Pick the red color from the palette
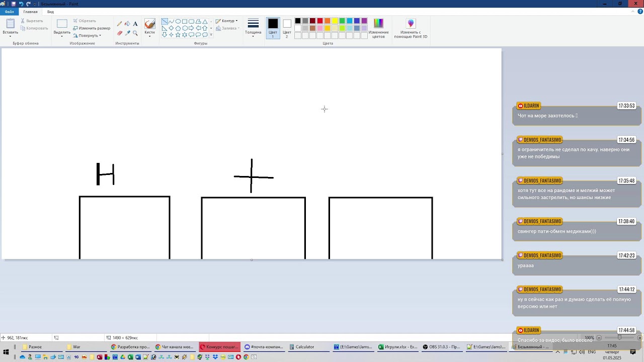The width and height of the screenshot is (644, 362). tap(319, 21)
